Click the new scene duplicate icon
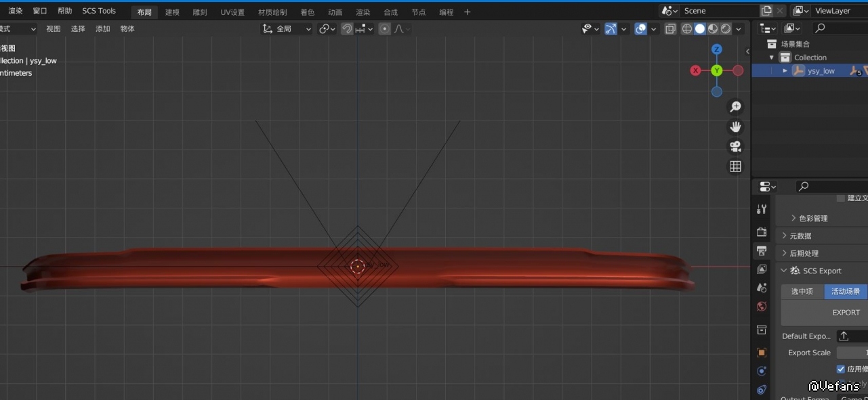868x400 pixels. (766, 11)
